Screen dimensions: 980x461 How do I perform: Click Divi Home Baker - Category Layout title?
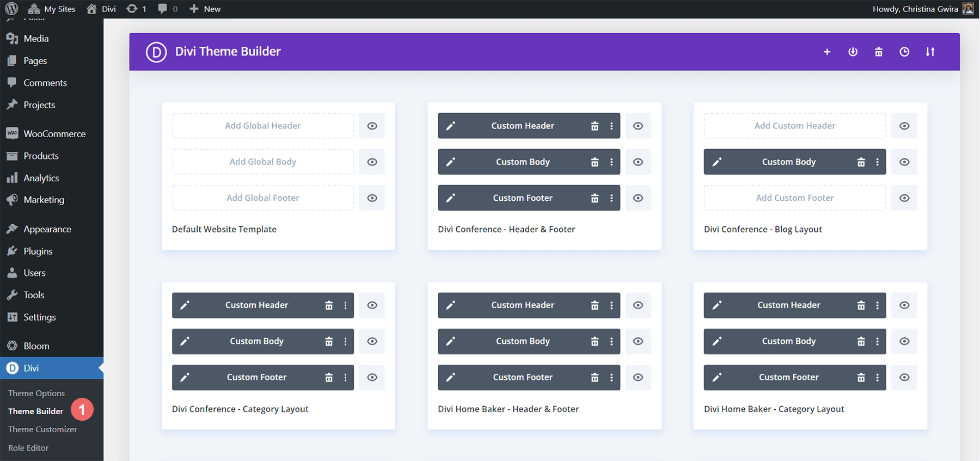774,409
